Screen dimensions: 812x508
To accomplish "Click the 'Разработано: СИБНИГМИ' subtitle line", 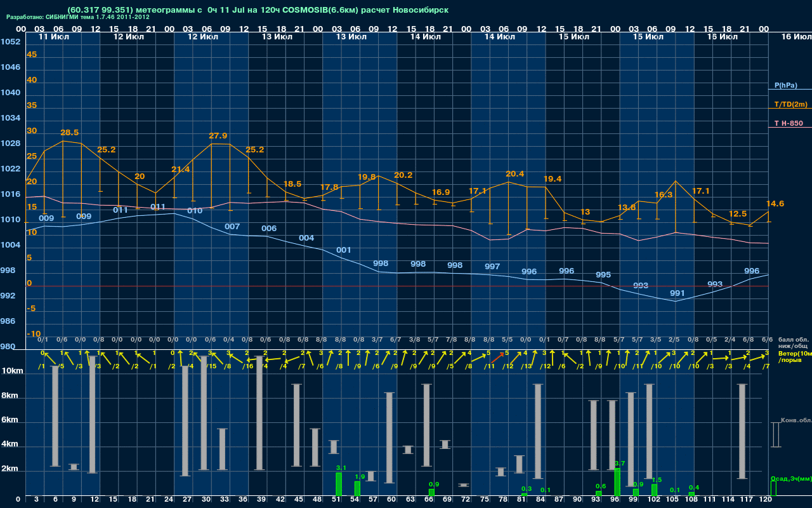I will point(78,17).
